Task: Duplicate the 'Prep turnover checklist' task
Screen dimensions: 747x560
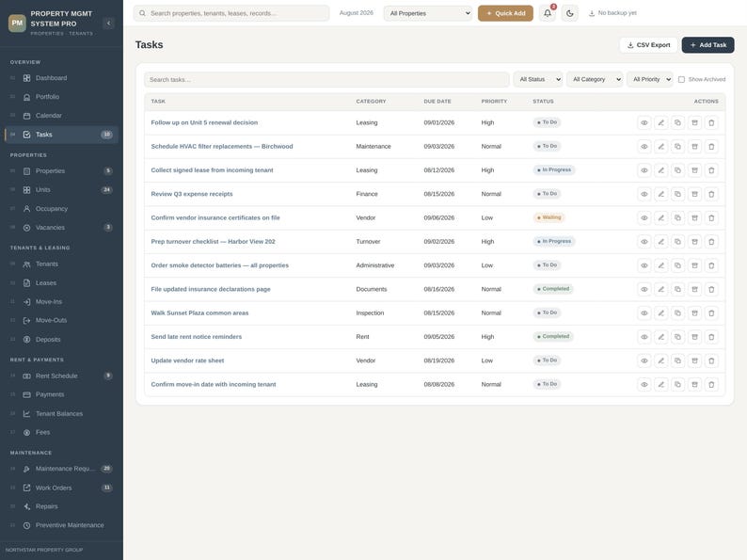Action: click(x=677, y=242)
